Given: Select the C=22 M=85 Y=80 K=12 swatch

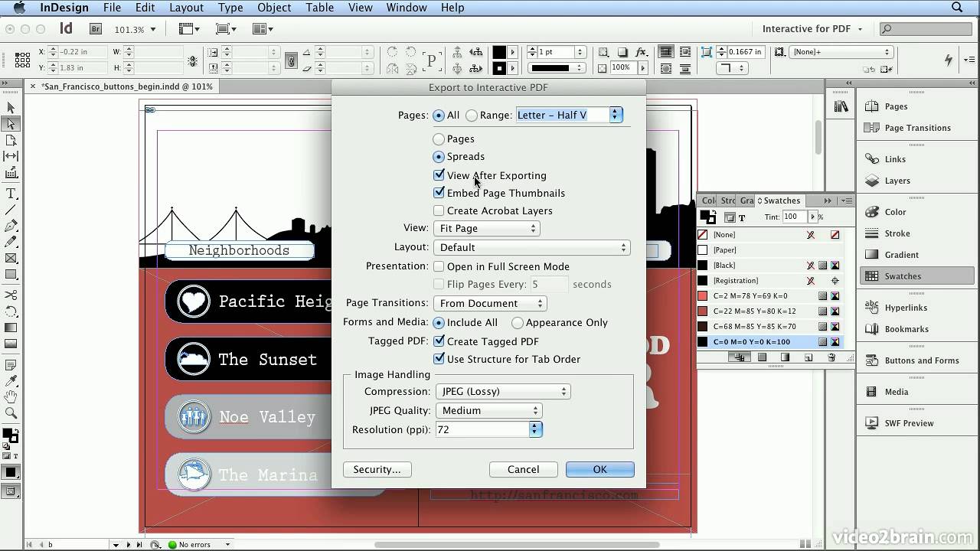Looking at the screenshot, I should (769, 311).
